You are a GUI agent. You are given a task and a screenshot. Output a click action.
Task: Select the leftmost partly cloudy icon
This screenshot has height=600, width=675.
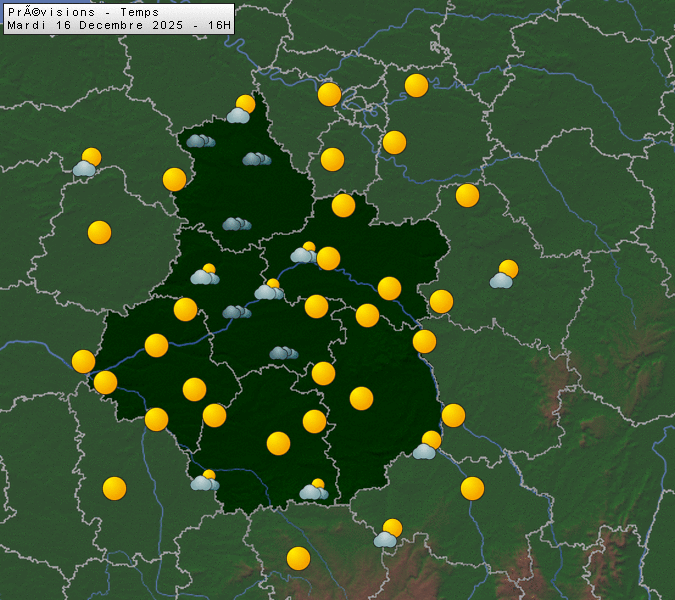tap(87, 163)
